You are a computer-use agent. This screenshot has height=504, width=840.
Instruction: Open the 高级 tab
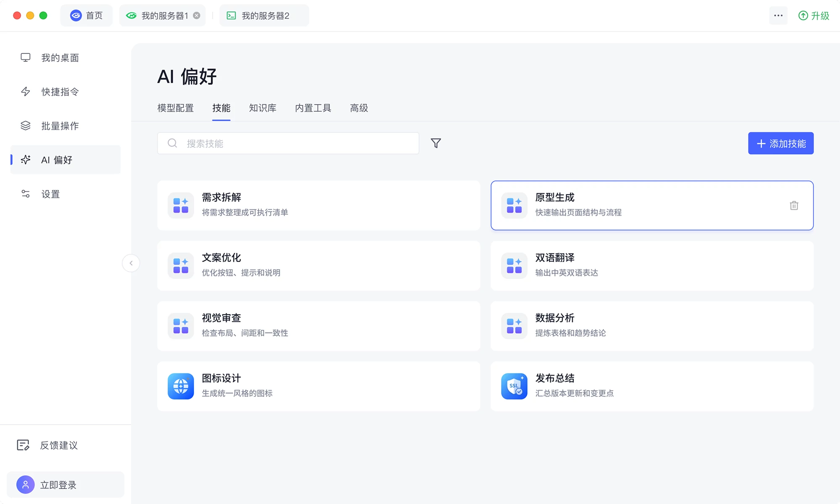pos(359,108)
